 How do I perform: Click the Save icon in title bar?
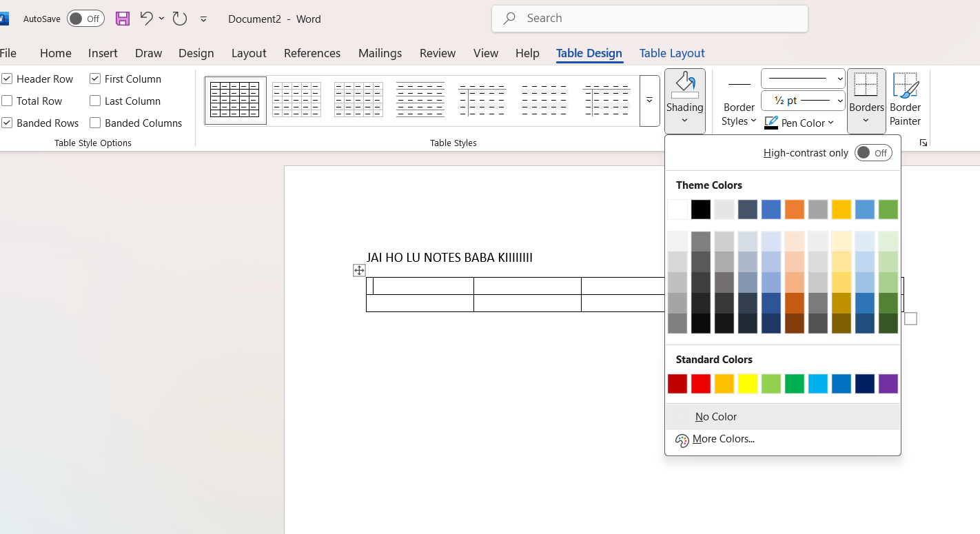coord(123,19)
